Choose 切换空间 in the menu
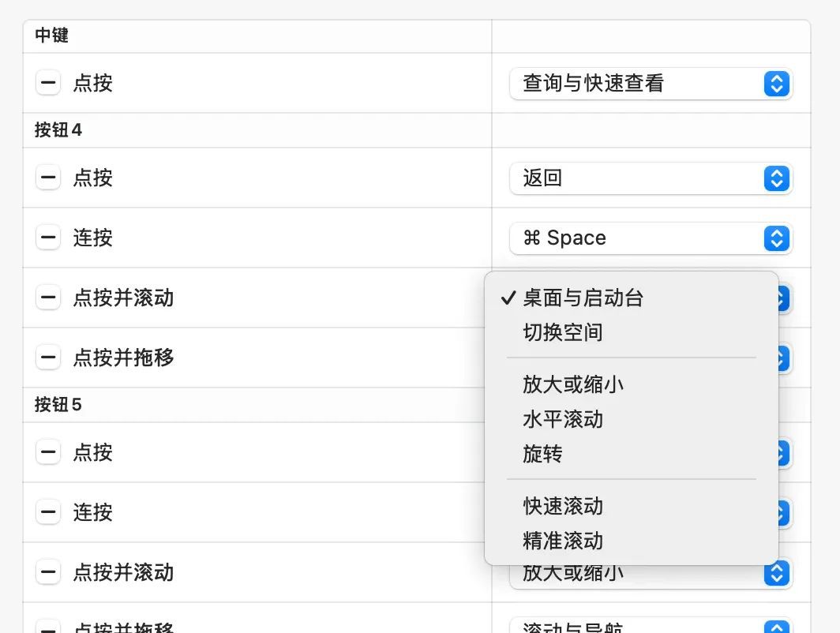This screenshot has width=840, height=633. (631, 332)
